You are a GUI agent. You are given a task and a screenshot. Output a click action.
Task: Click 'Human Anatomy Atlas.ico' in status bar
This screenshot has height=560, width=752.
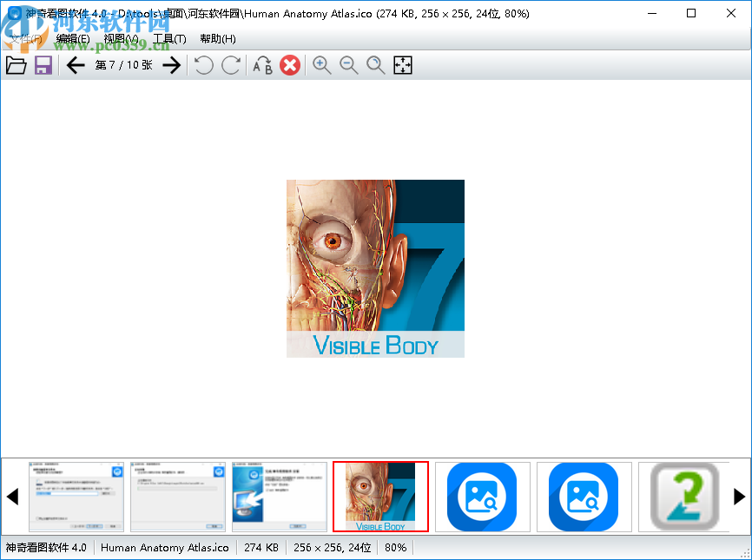[x=164, y=548]
